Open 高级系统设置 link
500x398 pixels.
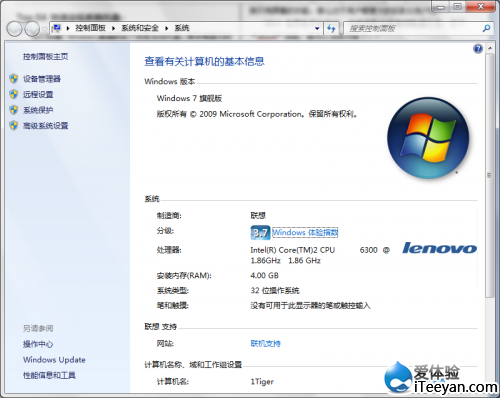coord(46,126)
